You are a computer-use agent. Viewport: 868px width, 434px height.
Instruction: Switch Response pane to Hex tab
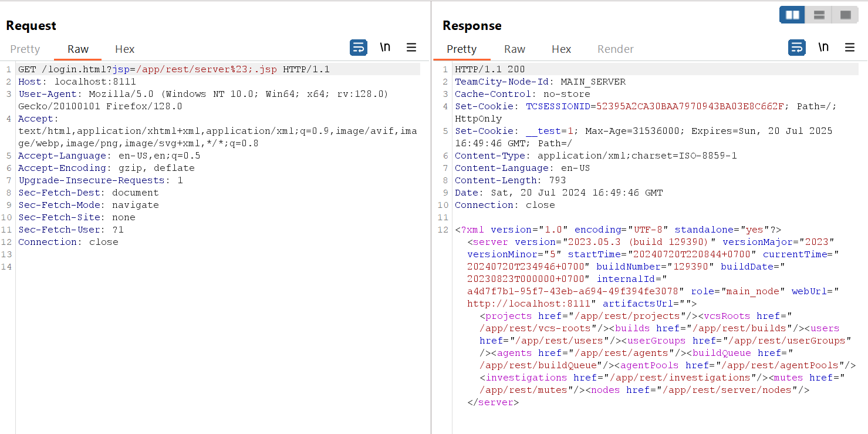(x=562, y=49)
